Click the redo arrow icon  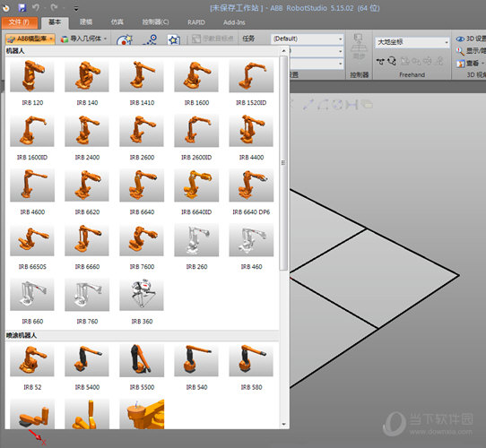point(54,8)
